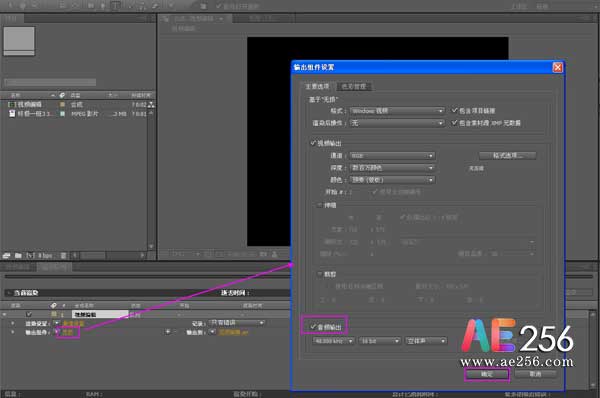This screenshot has width=600, height=398.
Task: Click the project panel preview thumbnail
Action: (x=19, y=41)
